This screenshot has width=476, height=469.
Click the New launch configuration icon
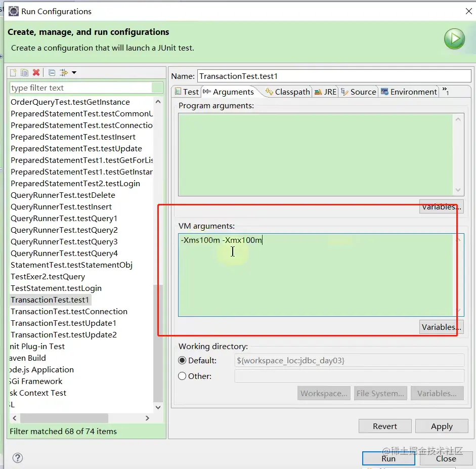[13, 72]
